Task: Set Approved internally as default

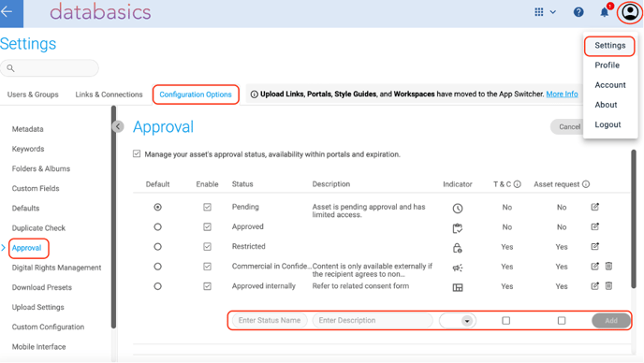Action: tap(157, 286)
